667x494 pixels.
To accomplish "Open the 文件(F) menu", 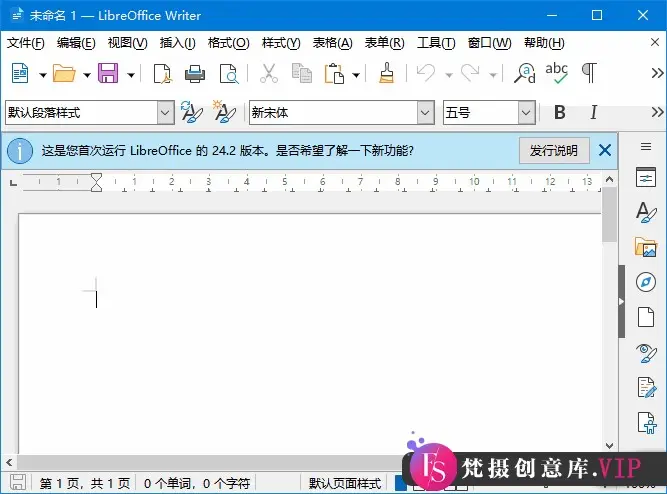I will (x=26, y=43).
